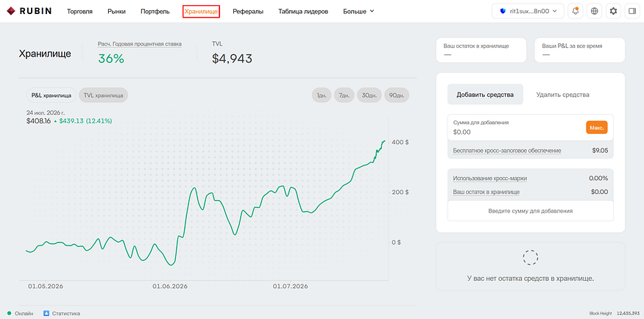
Task: Click Бесплатное кросс-залоговое обеспечение link
Action: click(x=507, y=151)
